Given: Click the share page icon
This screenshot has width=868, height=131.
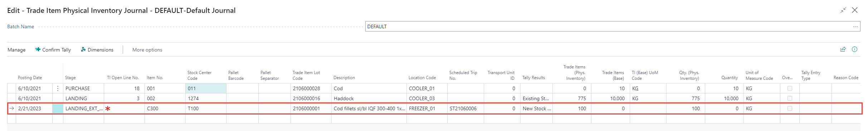Looking at the screenshot, I should coord(843,49).
